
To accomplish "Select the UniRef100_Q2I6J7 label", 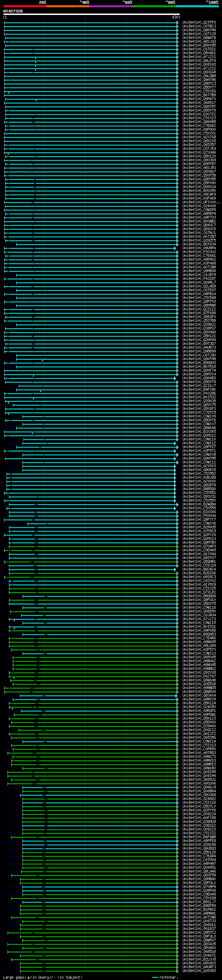I will pos(199,386).
